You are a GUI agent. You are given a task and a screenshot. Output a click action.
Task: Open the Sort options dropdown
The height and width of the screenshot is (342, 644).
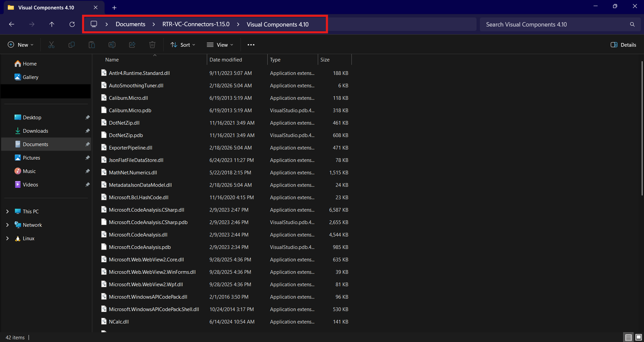coord(183,45)
